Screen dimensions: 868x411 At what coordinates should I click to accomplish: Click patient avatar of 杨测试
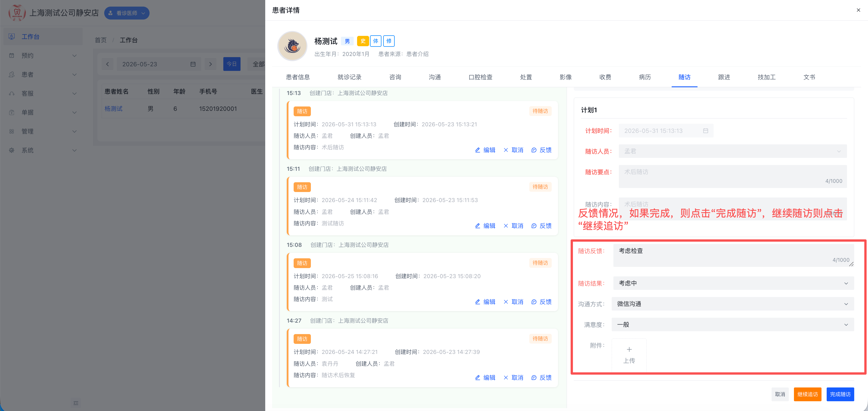292,46
